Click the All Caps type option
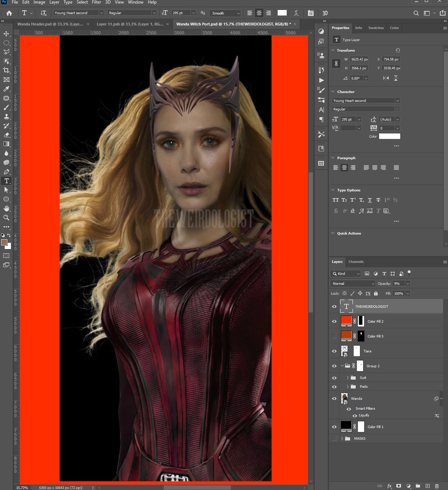 coord(335,200)
